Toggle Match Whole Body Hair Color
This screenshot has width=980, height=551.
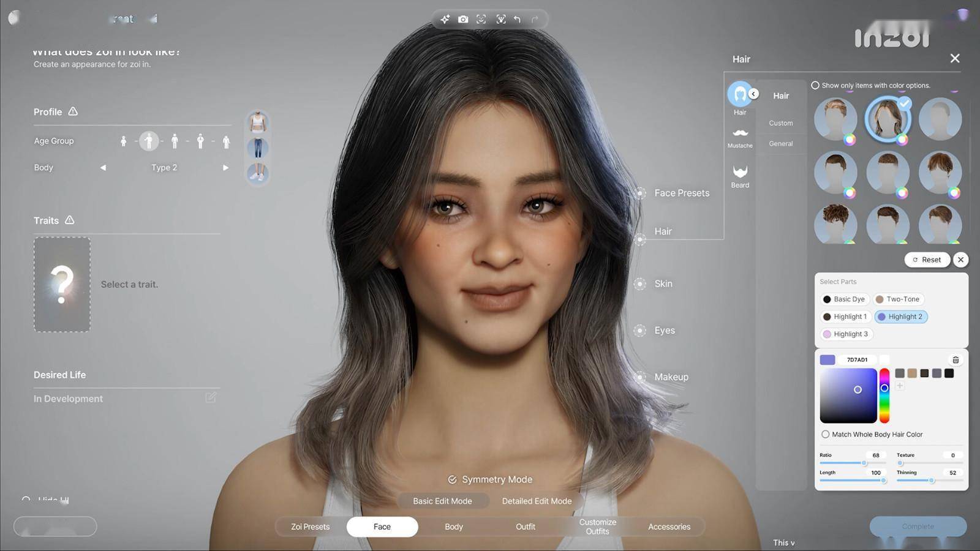click(826, 434)
